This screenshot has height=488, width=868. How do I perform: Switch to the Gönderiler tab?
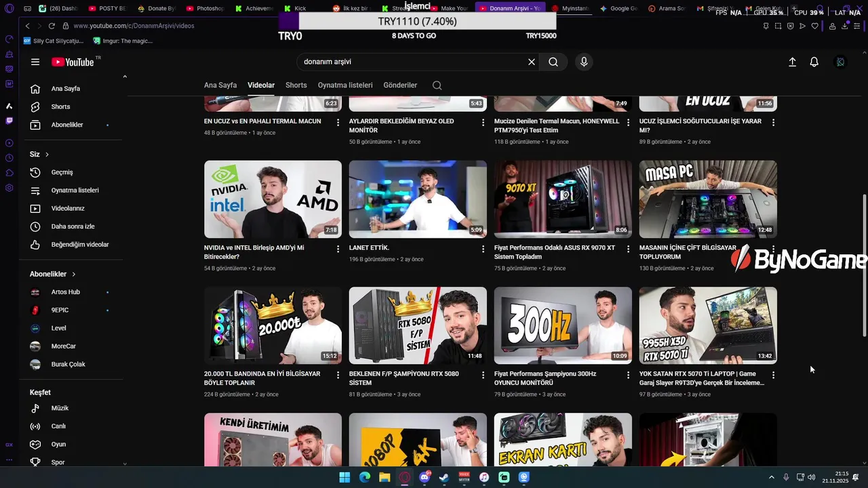point(400,85)
